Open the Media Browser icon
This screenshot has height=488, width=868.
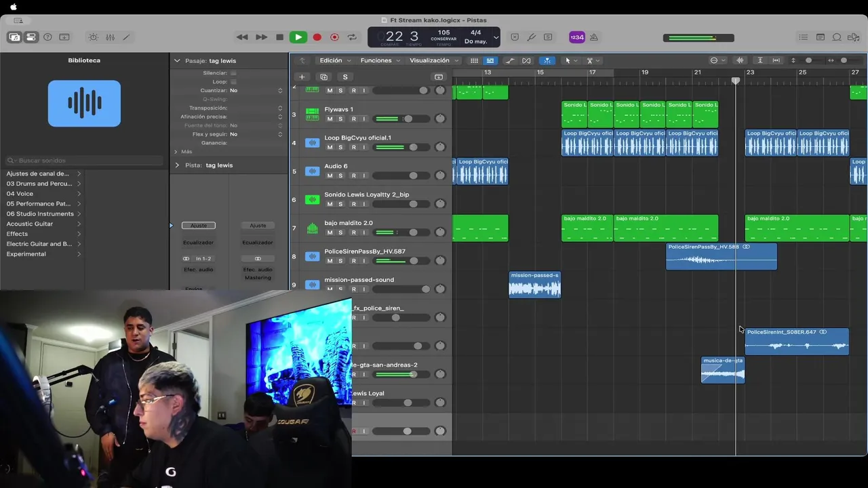[853, 37]
